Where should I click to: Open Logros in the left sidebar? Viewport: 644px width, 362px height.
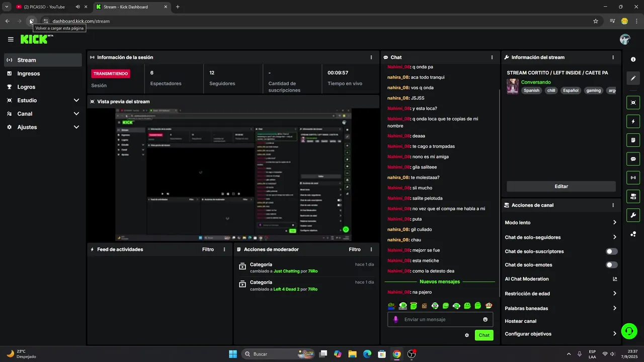[43, 87]
